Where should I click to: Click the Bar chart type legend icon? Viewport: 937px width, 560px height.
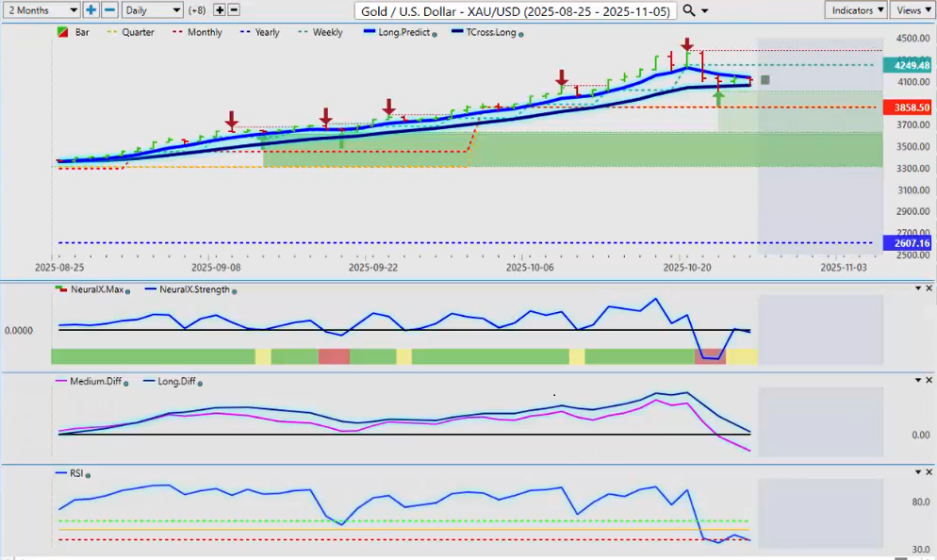click(x=62, y=32)
